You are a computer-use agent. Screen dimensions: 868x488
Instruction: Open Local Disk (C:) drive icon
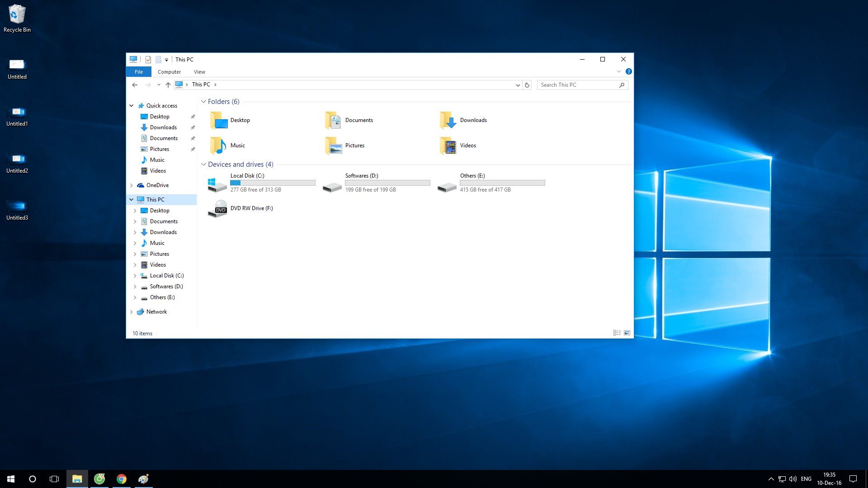217,183
